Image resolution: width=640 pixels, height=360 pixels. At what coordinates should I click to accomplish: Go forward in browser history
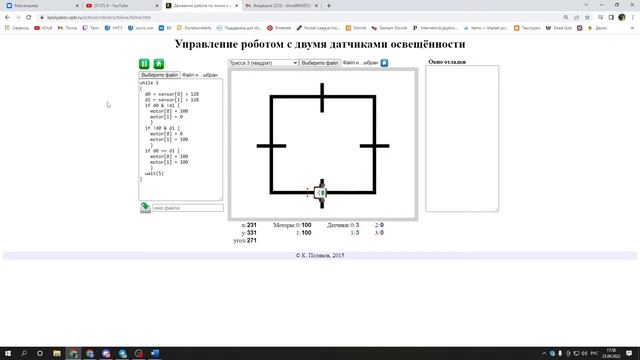[18, 18]
